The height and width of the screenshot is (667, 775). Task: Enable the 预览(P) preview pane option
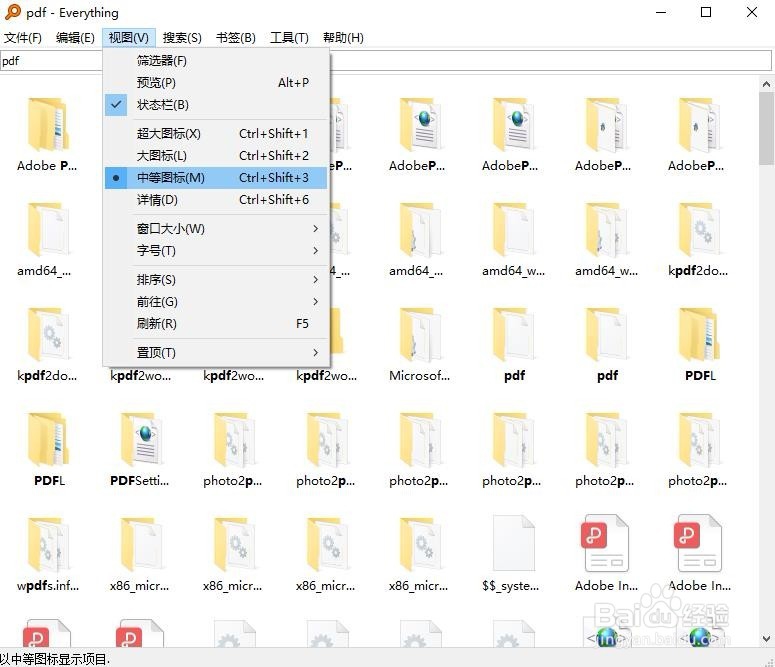pos(216,83)
